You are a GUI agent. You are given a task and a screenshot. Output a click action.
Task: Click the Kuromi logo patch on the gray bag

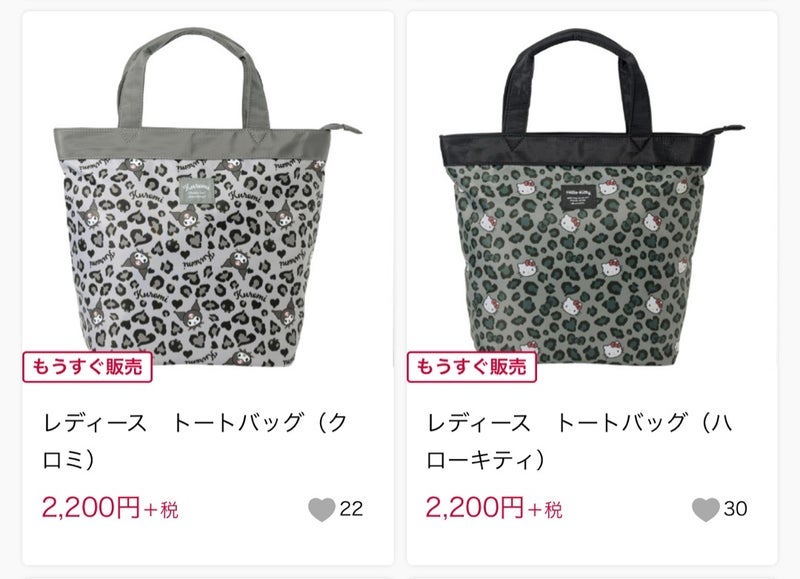[x=195, y=193]
